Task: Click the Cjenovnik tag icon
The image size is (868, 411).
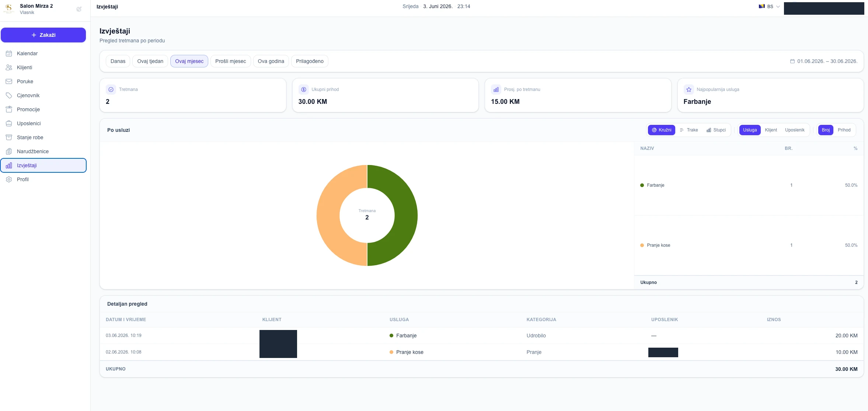Action: coord(9,95)
